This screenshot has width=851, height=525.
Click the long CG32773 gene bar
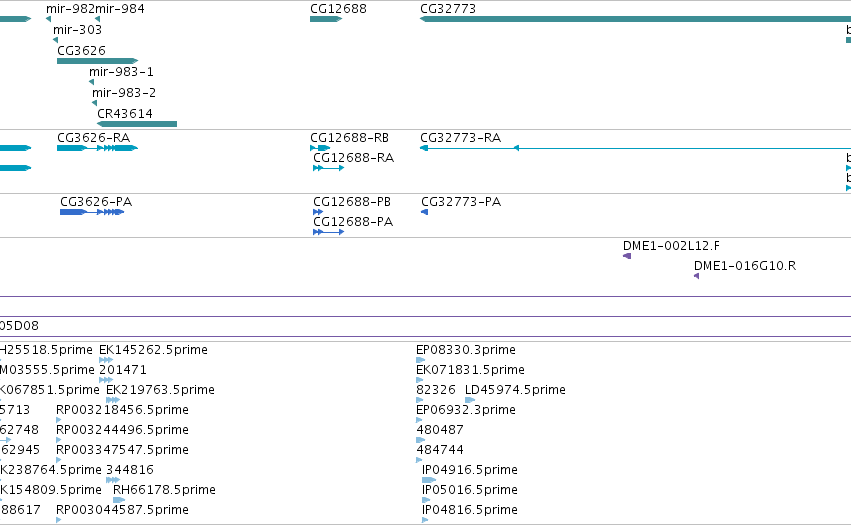[635, 19]
